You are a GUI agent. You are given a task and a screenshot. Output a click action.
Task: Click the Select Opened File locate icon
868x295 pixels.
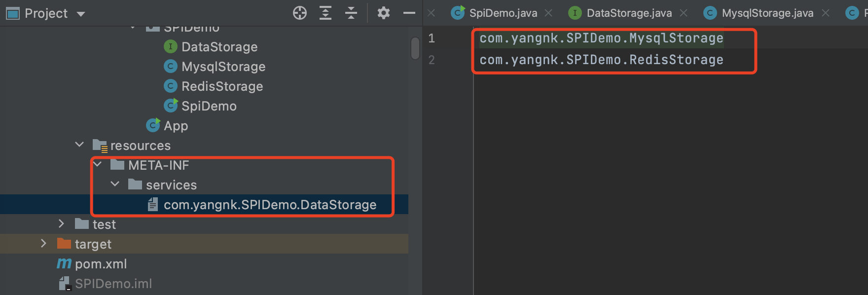click(x=299, y=13)
